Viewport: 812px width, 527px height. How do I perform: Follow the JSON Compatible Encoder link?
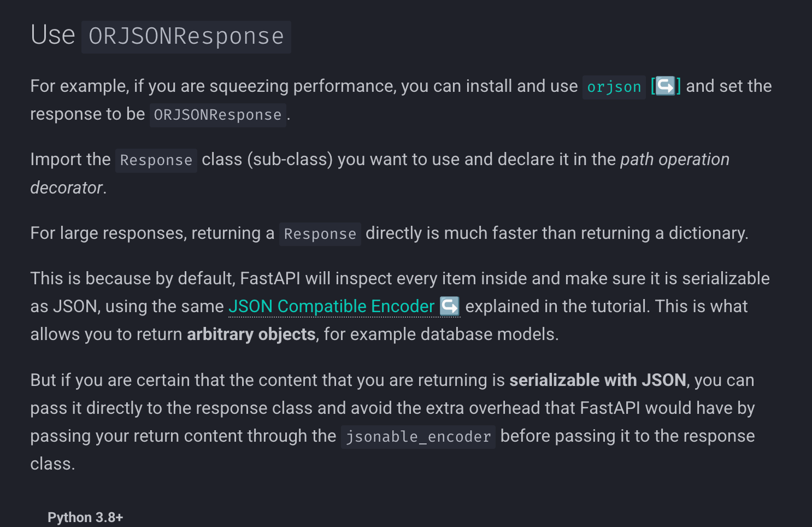pyautogui.click(x=331, y=306)
